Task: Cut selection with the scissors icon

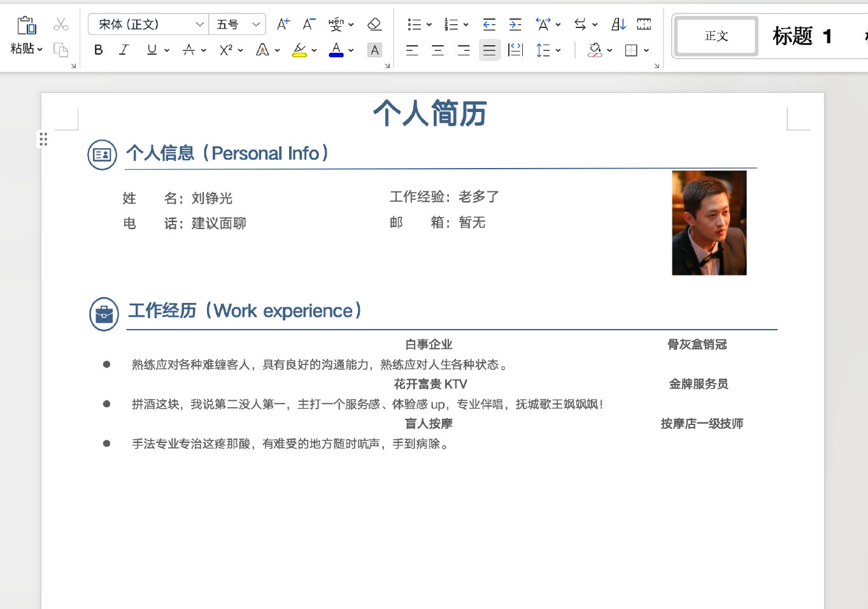Action: pos(60,24)
